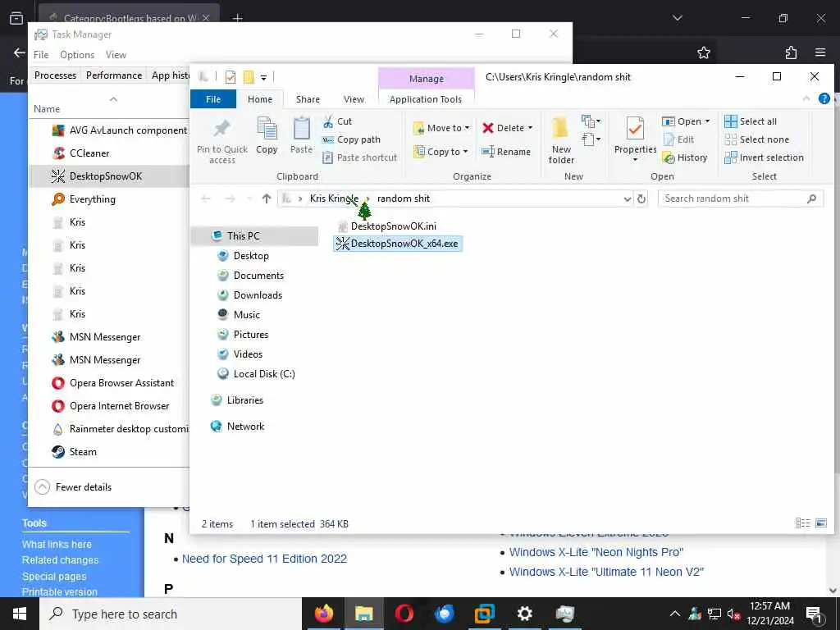Open the New item dropdown icon
This screenshot has height=630, width=840.
(x=591, y=121)
